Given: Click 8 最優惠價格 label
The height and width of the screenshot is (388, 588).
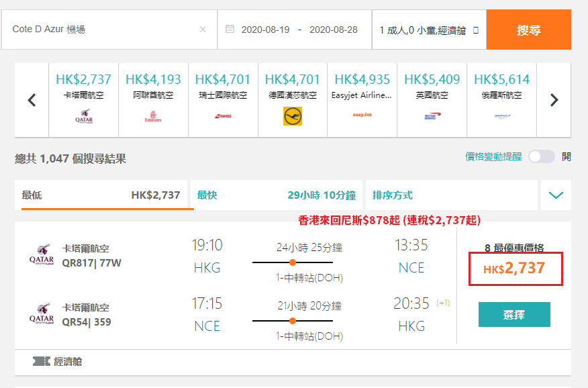Looking at the screenshot, I should coord(514,248).
